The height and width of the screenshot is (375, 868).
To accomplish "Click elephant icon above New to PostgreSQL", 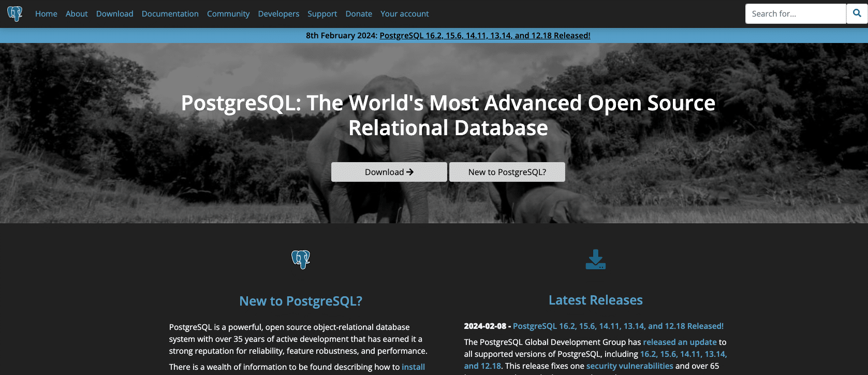I will click(x=301, y=259).
